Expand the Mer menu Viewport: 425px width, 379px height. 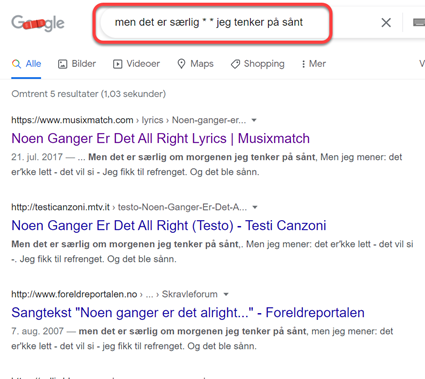(313, 64)
